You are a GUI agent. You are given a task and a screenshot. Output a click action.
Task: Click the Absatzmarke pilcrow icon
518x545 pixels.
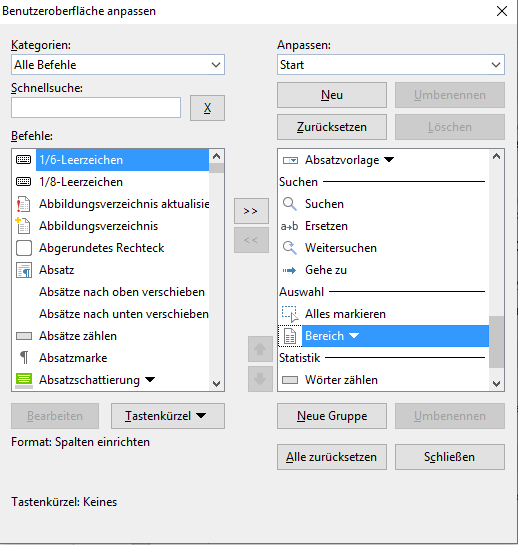click(24, 358)
